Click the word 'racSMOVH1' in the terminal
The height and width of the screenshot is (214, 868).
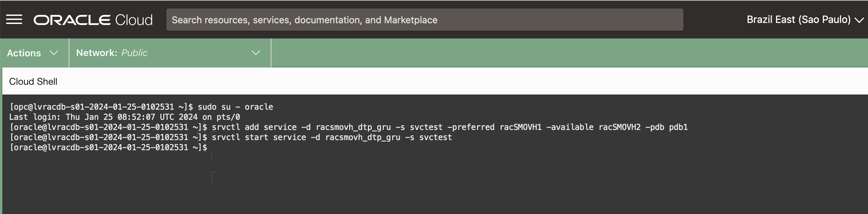click(520, 127)
